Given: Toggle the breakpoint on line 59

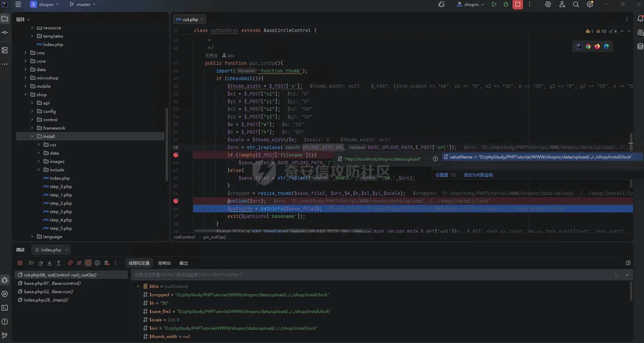Looking at the screenshot, I should pos(176,155).
